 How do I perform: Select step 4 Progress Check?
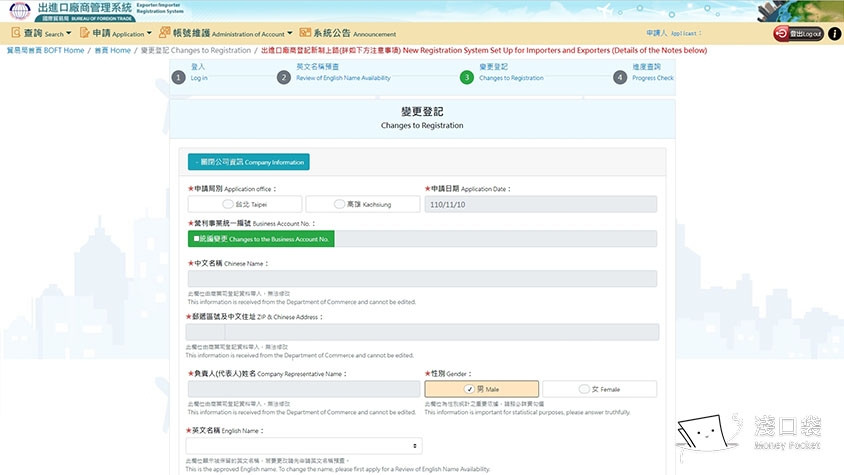(x=644, y=72)
